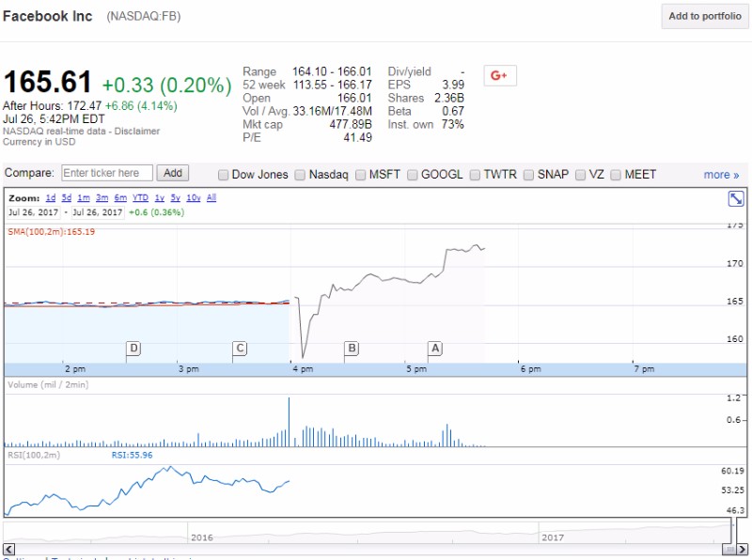Toggle GOOGL comparison checkbox
Image resolution: width=752 pixels, height=560 pixels.
click(x=412, y=175)
